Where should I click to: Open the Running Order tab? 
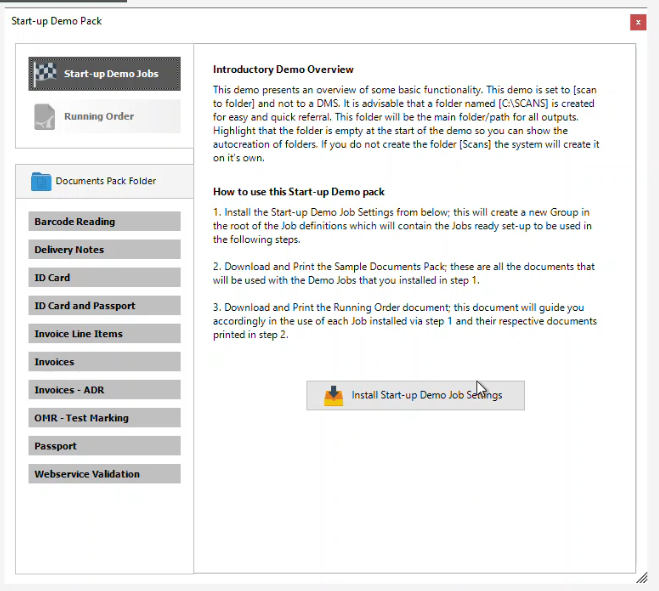[104, 116]
